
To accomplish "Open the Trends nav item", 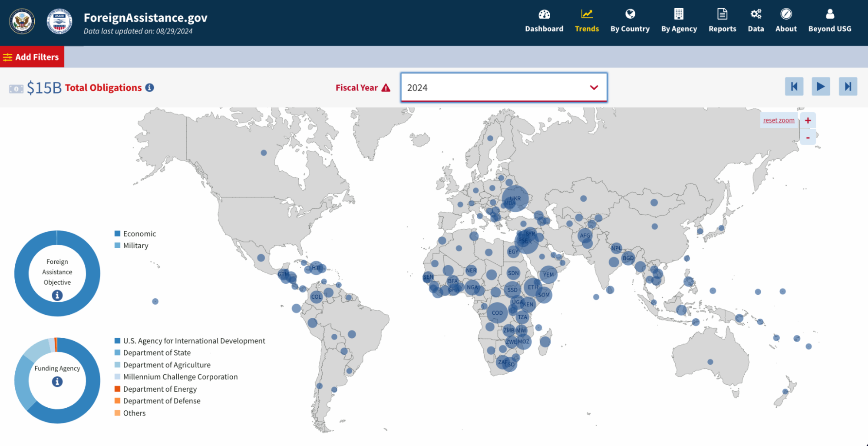I will point(587,21).
